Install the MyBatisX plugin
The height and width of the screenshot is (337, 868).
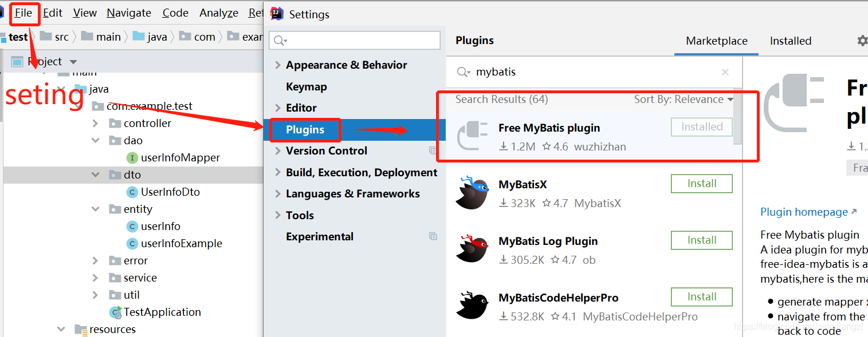pos(701,184)
